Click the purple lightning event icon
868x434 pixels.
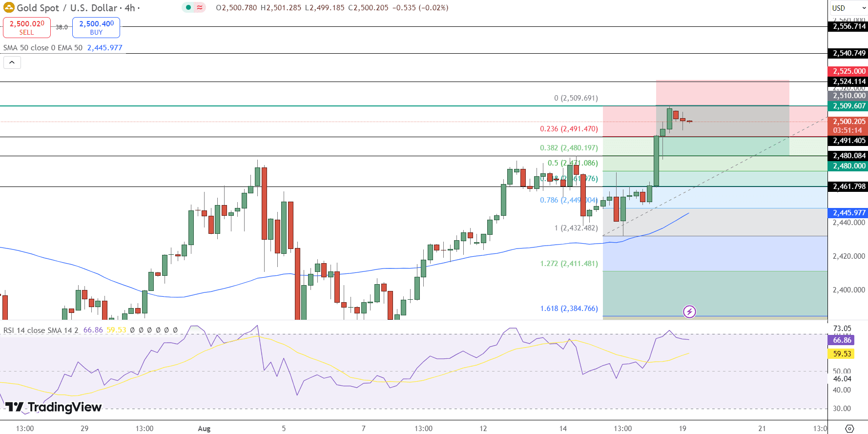click(x=689, y=311)
